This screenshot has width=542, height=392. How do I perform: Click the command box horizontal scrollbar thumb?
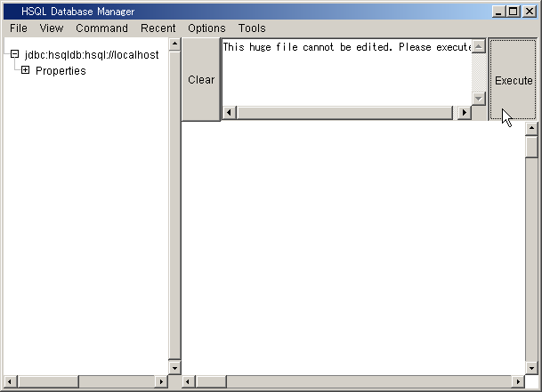tap(344, 112)
